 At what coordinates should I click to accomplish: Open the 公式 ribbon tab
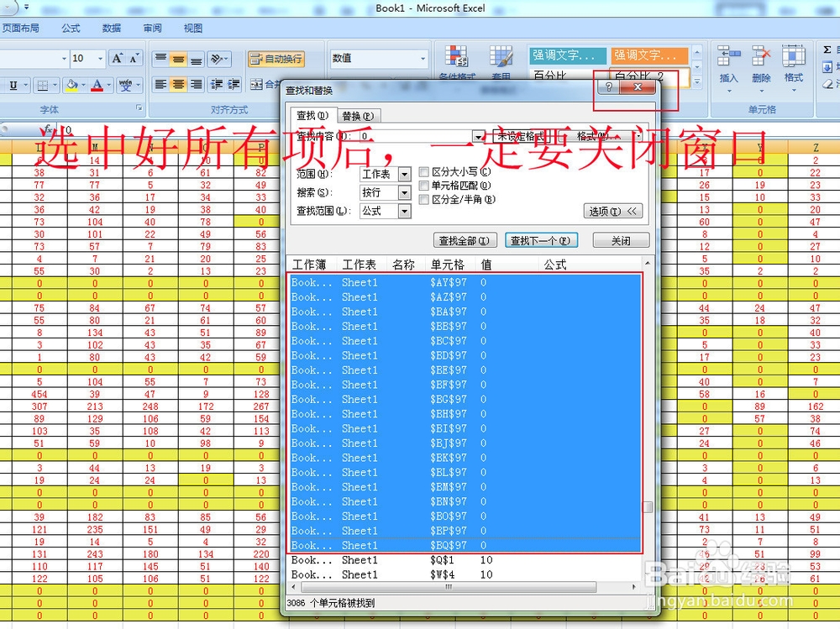pyautogui.click(x=71, y=28)
